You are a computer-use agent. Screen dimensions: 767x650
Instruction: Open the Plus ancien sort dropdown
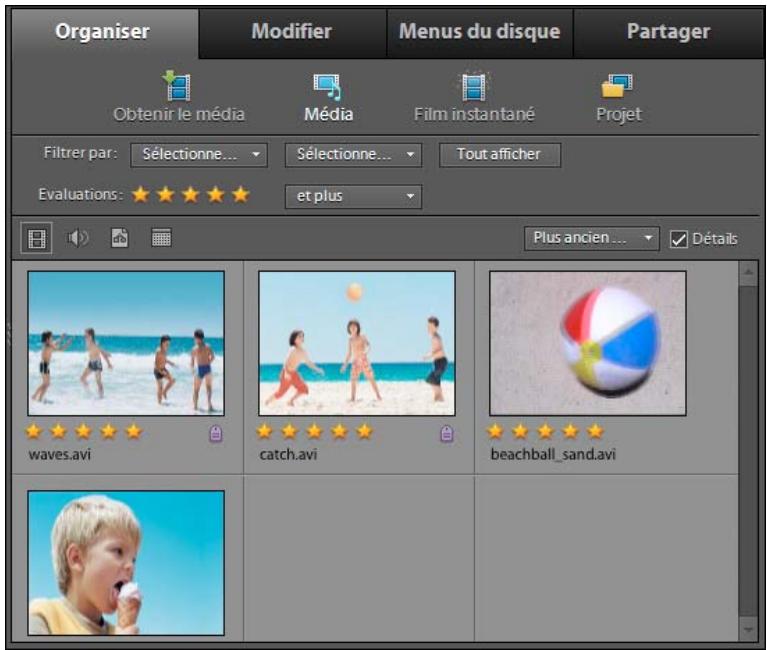click(x=591, y=239)
